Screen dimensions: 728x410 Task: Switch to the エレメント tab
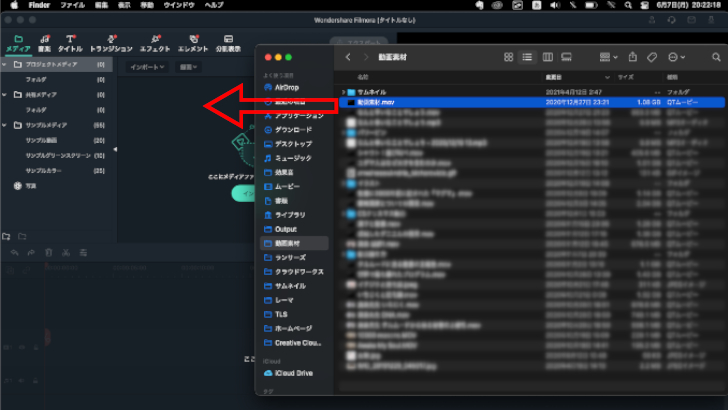[193, 43]
